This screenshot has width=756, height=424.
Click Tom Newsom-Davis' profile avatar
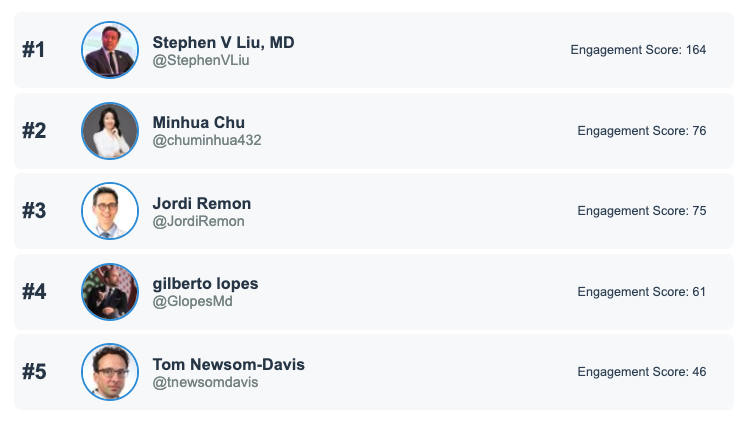pos(110,372)
